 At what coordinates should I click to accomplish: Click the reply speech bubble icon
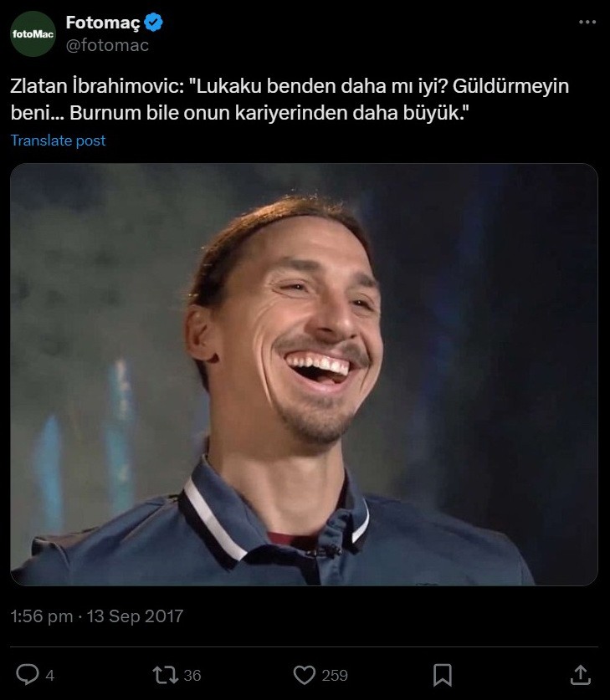tap(28, 675)
